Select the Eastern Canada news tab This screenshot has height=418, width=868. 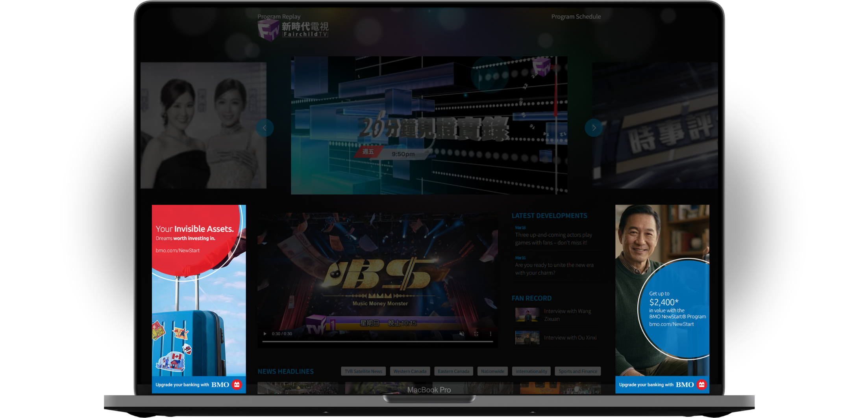click(453, 371)
